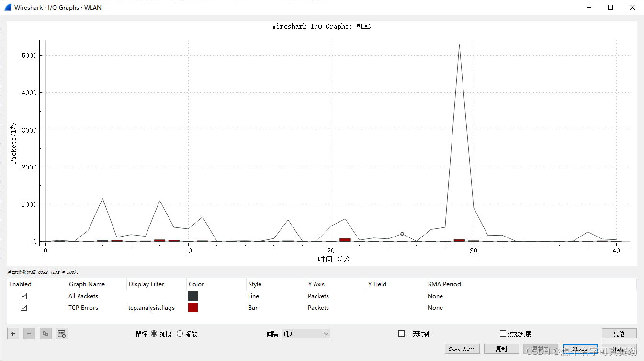Screen dimensions: 644x361
Task: Click the peak of the line at 29 seconds
Action: pyautogui.click(x=459, y=45)
